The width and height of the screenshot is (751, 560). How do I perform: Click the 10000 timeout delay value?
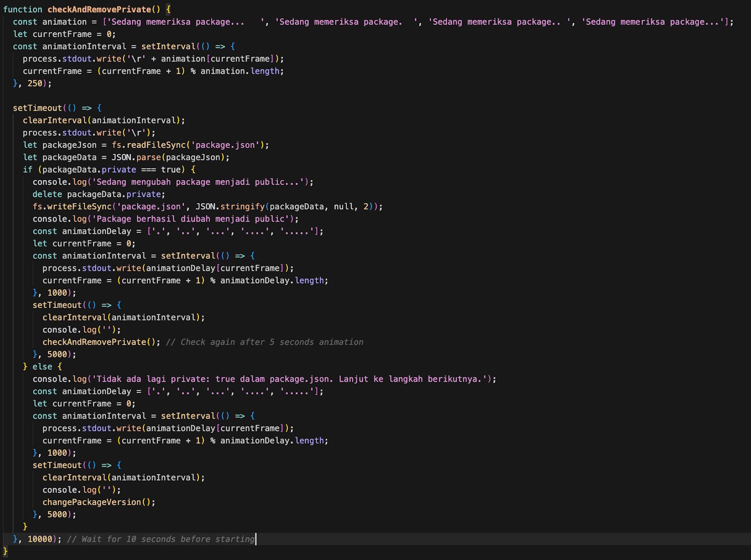pos(40,539)
